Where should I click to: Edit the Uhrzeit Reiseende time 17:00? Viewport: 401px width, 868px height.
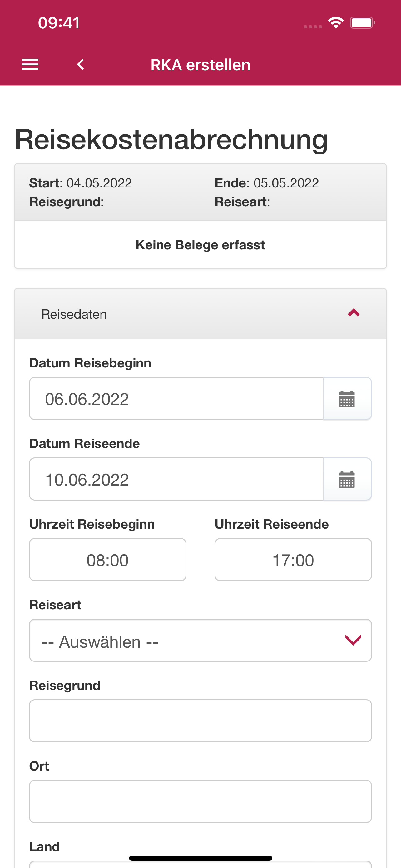click(293, 560)
